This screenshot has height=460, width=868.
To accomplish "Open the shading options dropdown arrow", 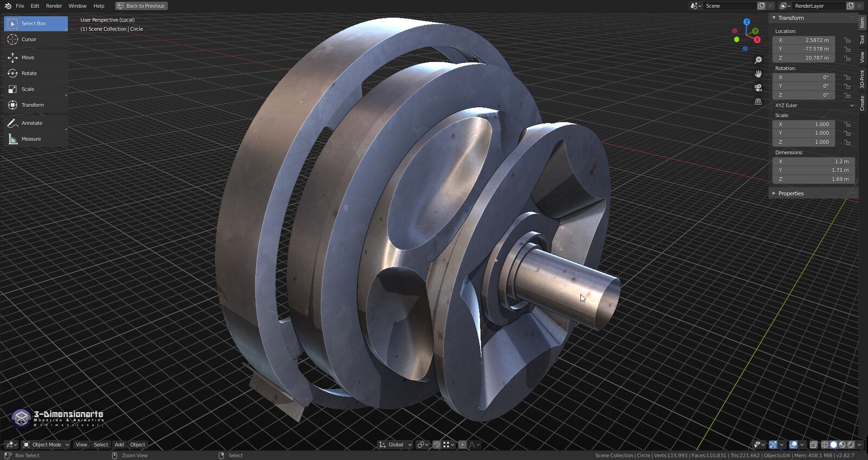I will point(859,444).
